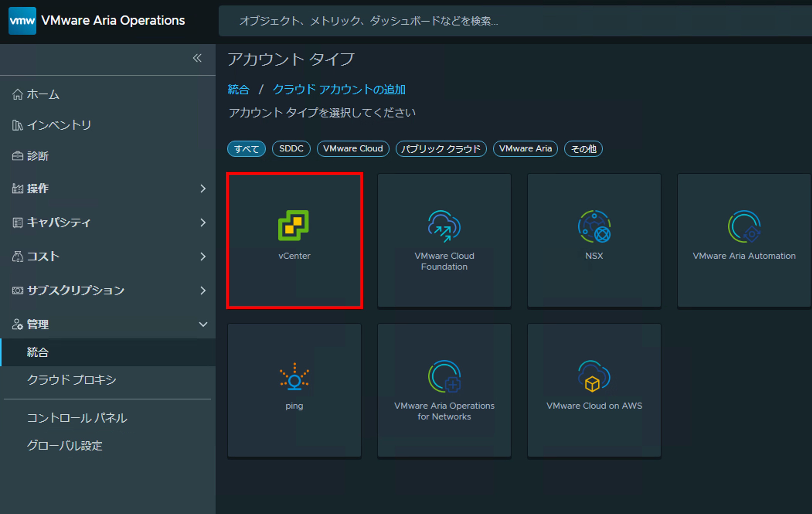Filter account types by SDDC

tap(291, 149)
